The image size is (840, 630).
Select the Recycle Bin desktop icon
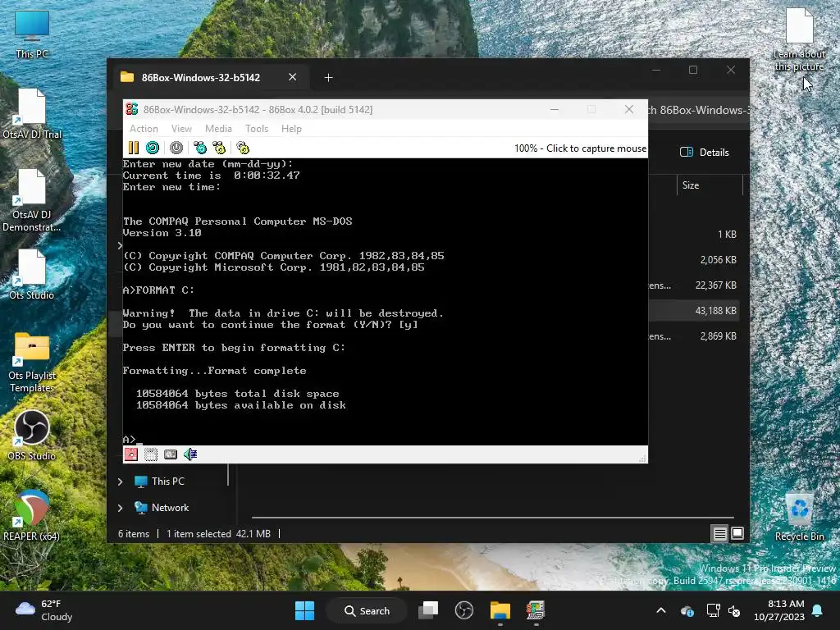click(799, 515)
